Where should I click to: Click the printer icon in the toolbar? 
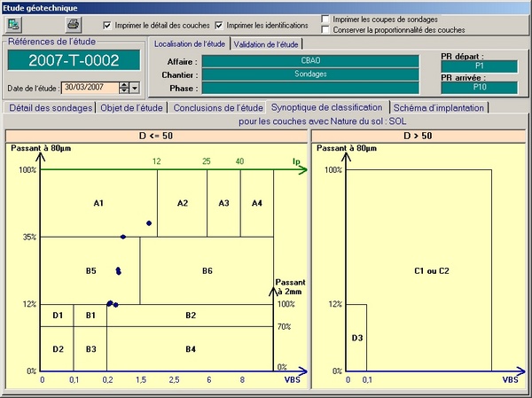tap(74, 25)
